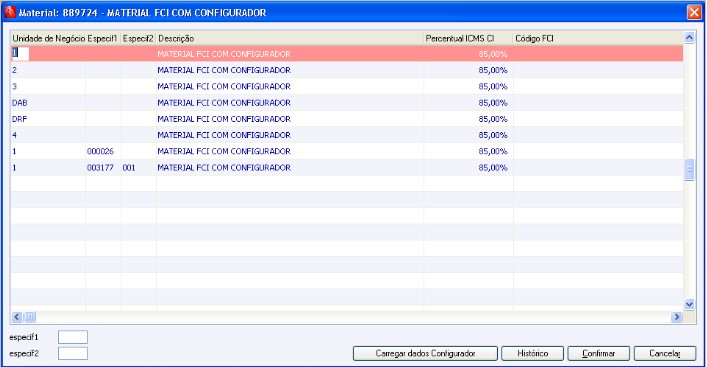Click the Carregar dados Configurador button
Image resolution: width=707 pixels, height=367 pixels.
(x=425, y=353)
